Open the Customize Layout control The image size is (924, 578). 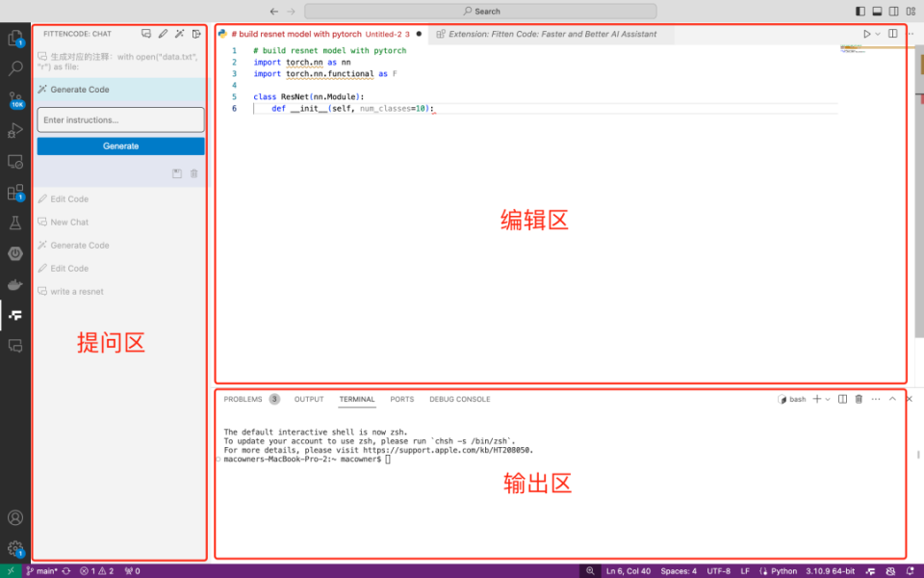[911, 12]
